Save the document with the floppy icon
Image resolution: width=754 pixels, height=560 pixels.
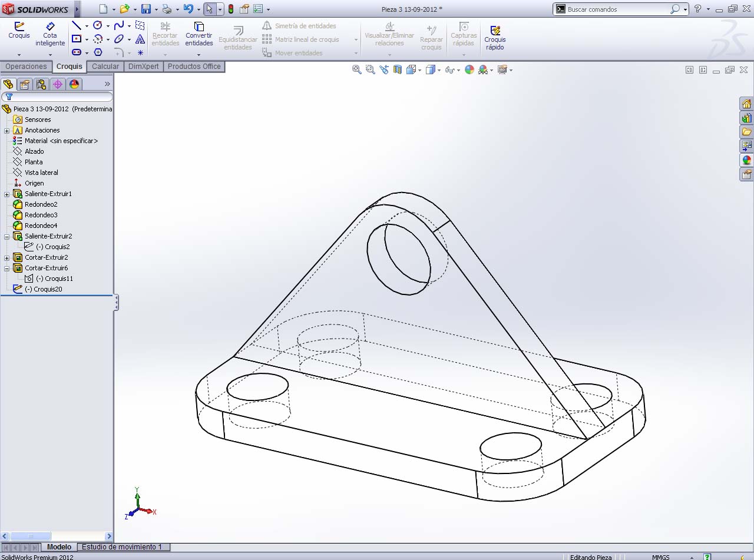click(x=146, y=9)
